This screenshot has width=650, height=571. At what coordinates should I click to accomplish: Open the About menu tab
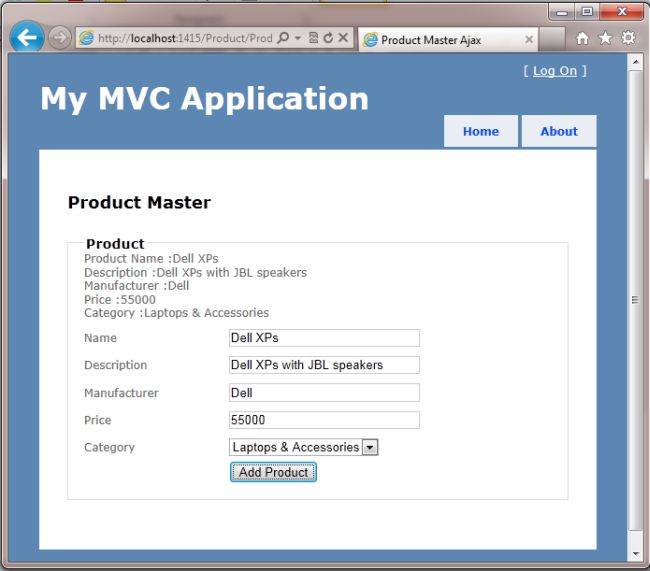[x=559, y=131]
